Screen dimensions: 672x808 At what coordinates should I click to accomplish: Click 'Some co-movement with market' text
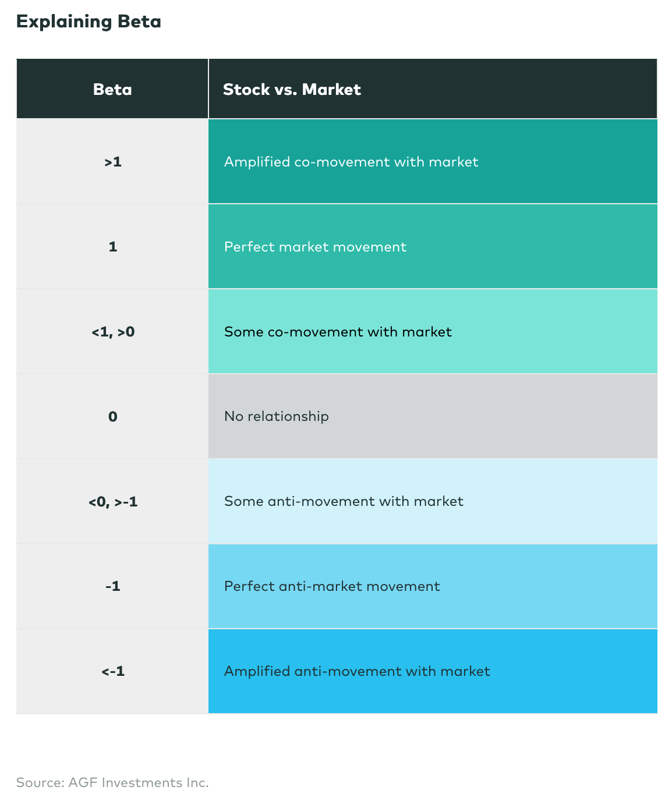[338, 332]
